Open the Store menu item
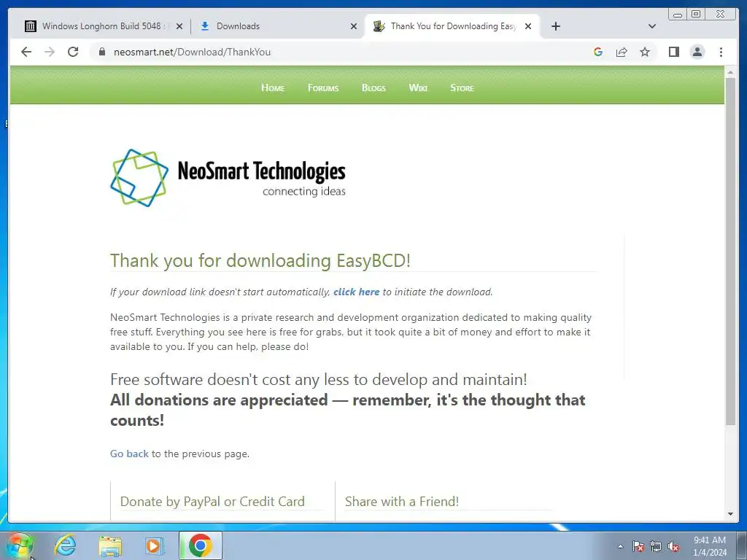The height and width of the screenshot is (560, 747). coord(462,87)
